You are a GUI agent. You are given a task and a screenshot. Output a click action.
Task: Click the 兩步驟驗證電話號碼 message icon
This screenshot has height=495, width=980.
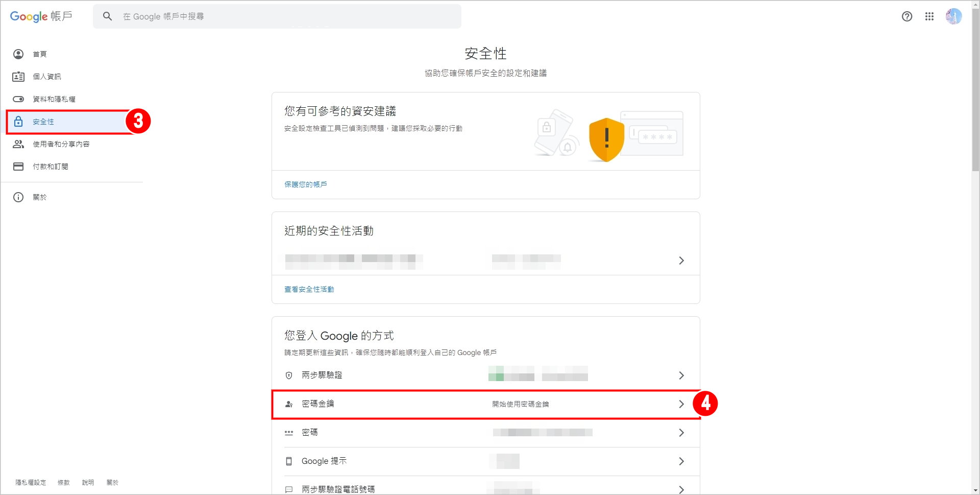[289, 489]
